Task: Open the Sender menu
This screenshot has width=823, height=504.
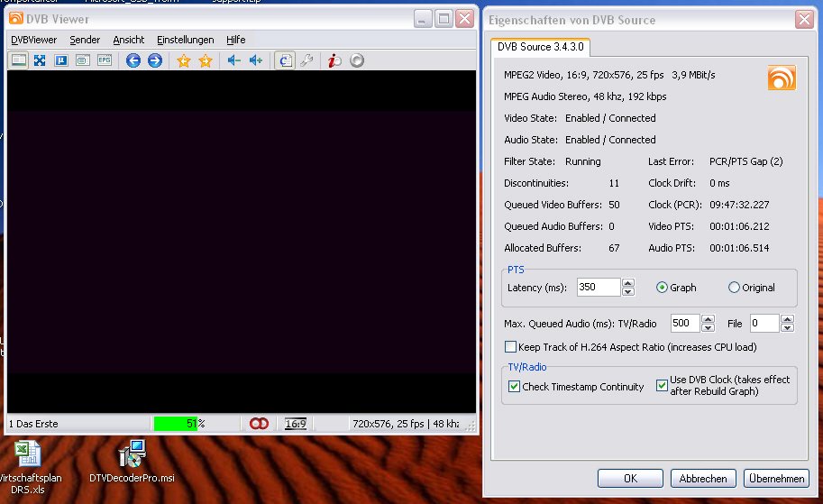Action: (85, 40)
